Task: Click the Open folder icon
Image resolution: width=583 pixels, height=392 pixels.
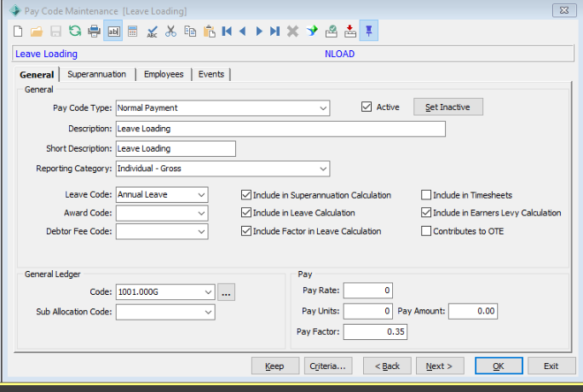Action: tap(37, 32)
